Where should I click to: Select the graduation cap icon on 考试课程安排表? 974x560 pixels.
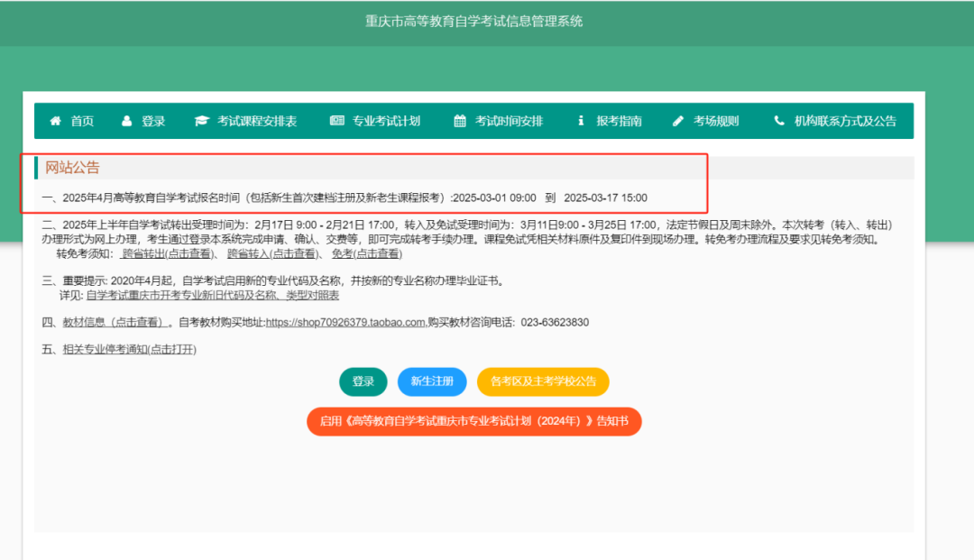point(200,120)
